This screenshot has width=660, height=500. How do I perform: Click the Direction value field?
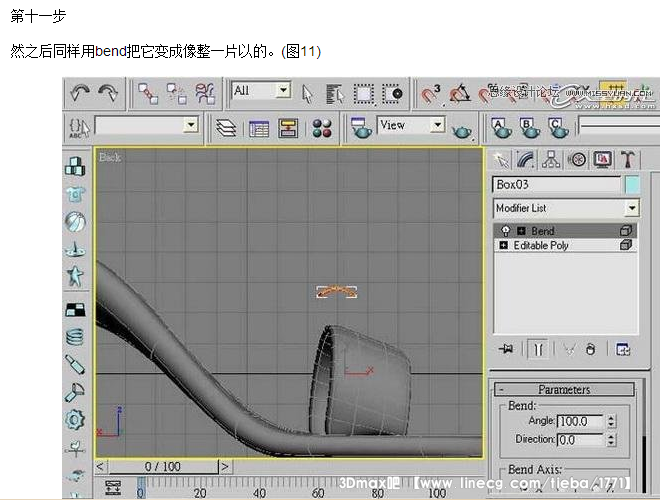pos(580,440)
